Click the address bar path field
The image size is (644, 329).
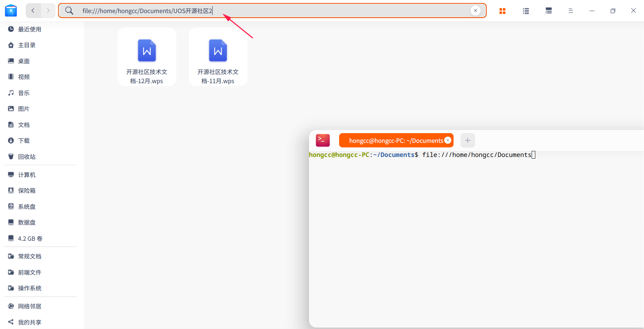tap(272, 11)
